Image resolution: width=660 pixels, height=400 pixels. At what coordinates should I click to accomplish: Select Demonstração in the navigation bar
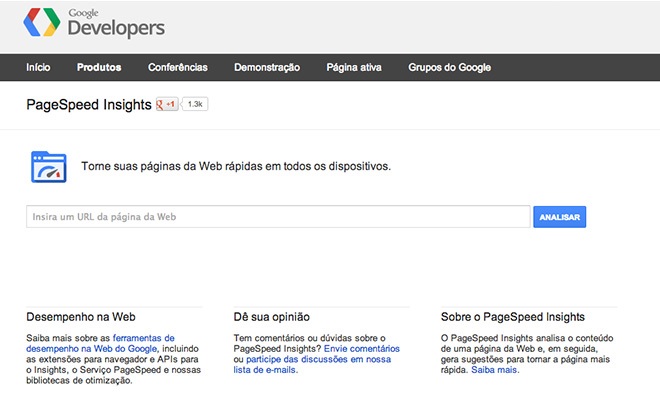click(x=267, y=67)
